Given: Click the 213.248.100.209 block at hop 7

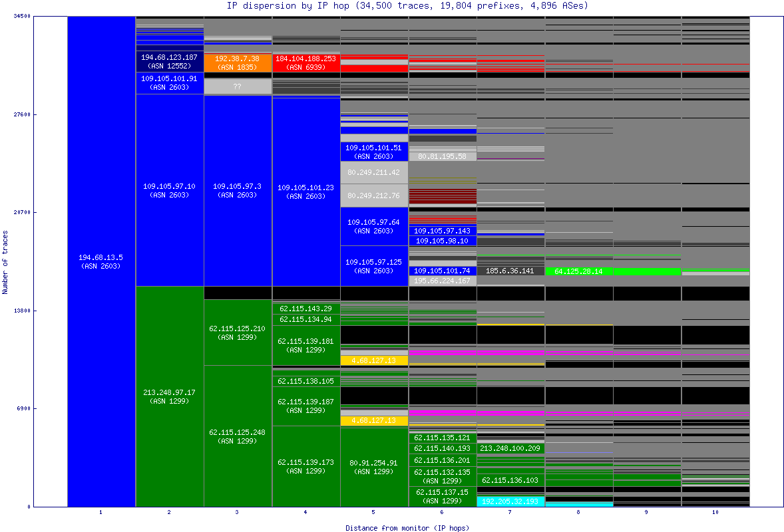Looking at the screenshot, I should pos(509,449).
